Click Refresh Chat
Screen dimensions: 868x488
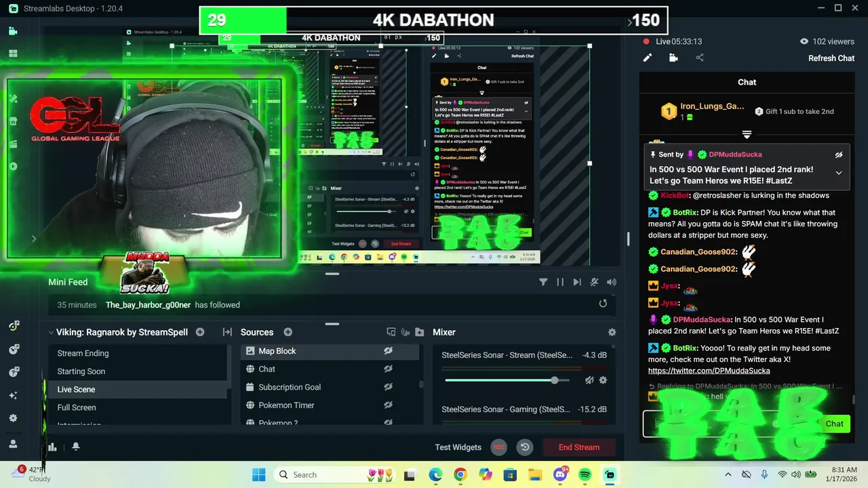coord(831,58)
